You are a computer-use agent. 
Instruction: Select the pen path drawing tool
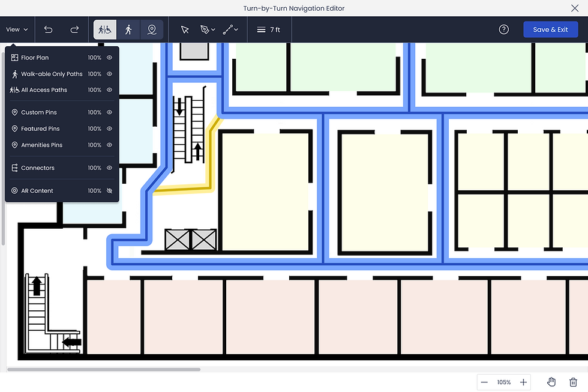click(205, 29)
